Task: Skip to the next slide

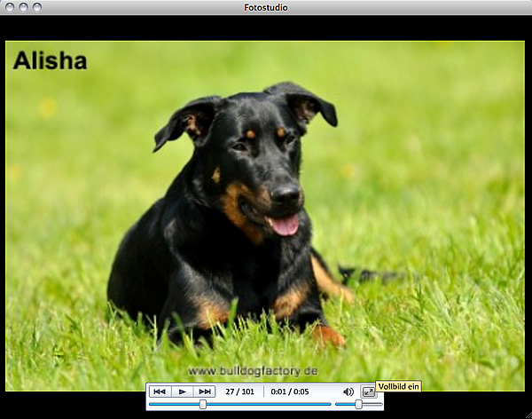Action: [204, 391]
